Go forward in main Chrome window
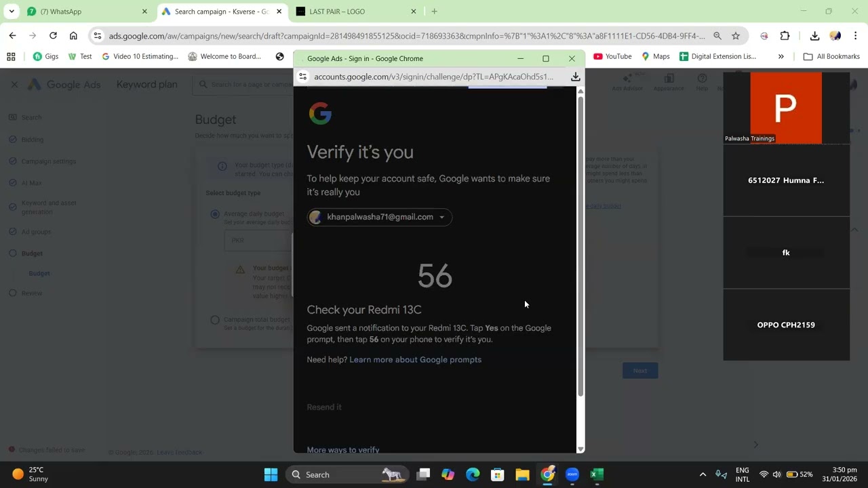The width and height of the screenshot is (868, 488). click(33, 36)
